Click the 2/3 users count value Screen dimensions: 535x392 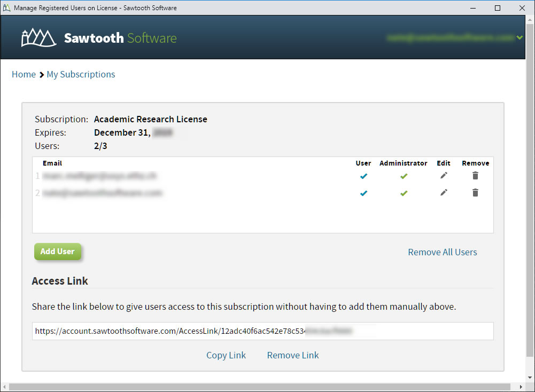100,146
